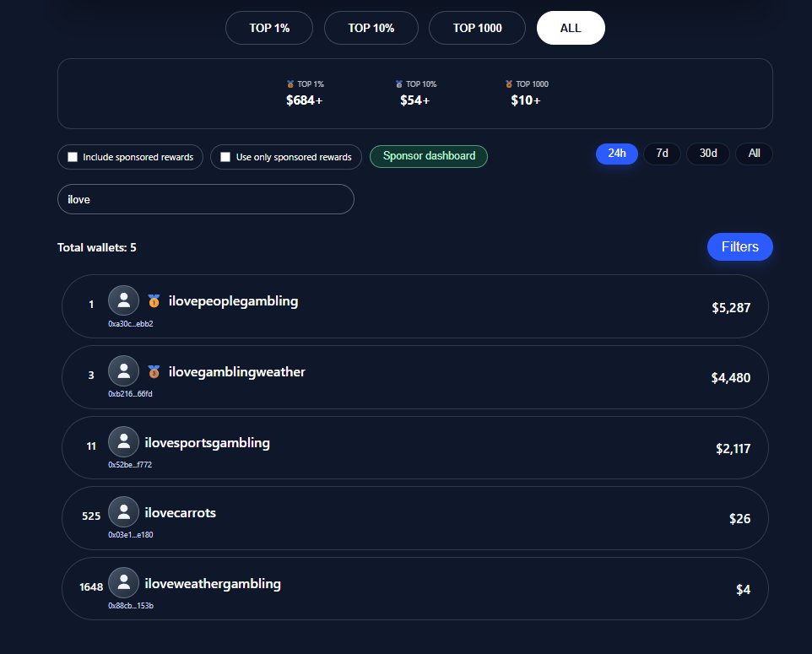The width and height of the screenshot is (812, 654).
Task: Click wallet address 0xb216...66fd
Action: pyautogui.click(x=130, y=393)
